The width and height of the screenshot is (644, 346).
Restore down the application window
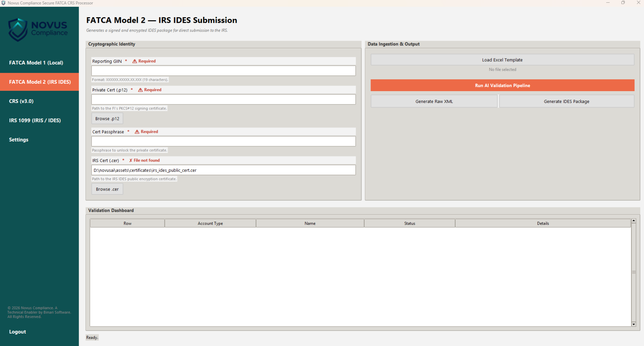coord(623,3)
